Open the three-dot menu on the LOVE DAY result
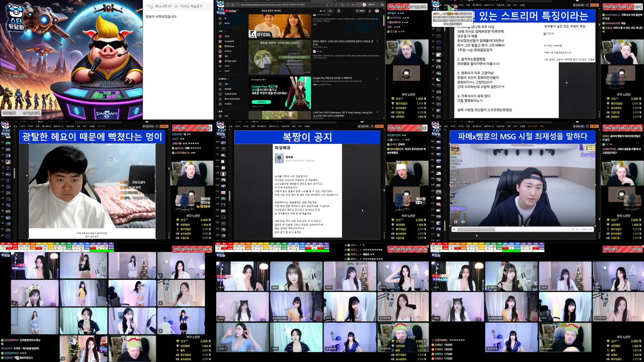The height and width of the screenshot is (362, 644). pyautogui.click(x=377, y=41)
